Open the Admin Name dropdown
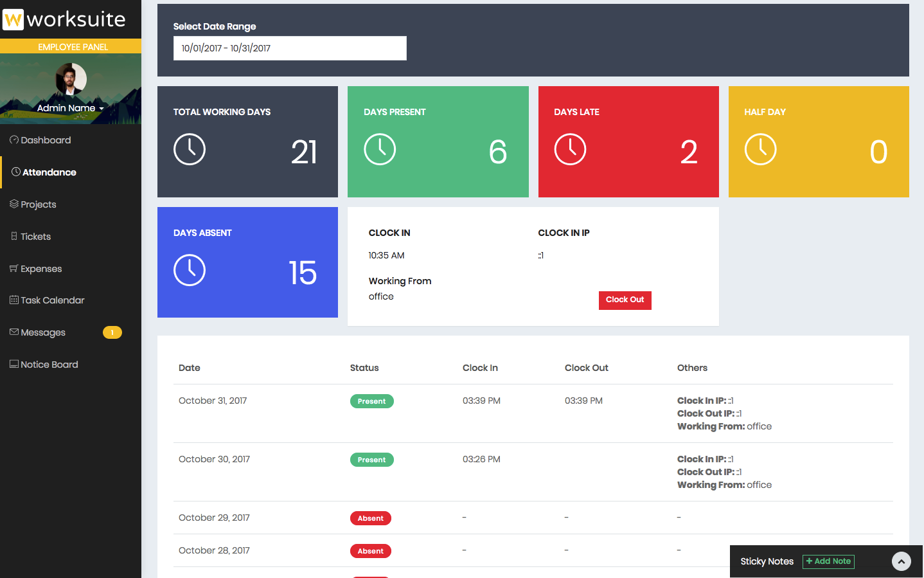 point(70,108)
